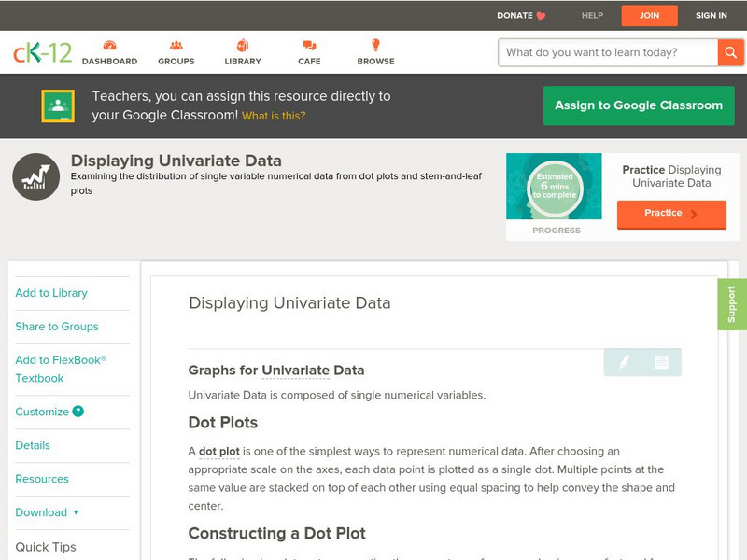747x560 pixels.
Task: Open the Dashboard gauge icon
Action: (x=109, y=45)
